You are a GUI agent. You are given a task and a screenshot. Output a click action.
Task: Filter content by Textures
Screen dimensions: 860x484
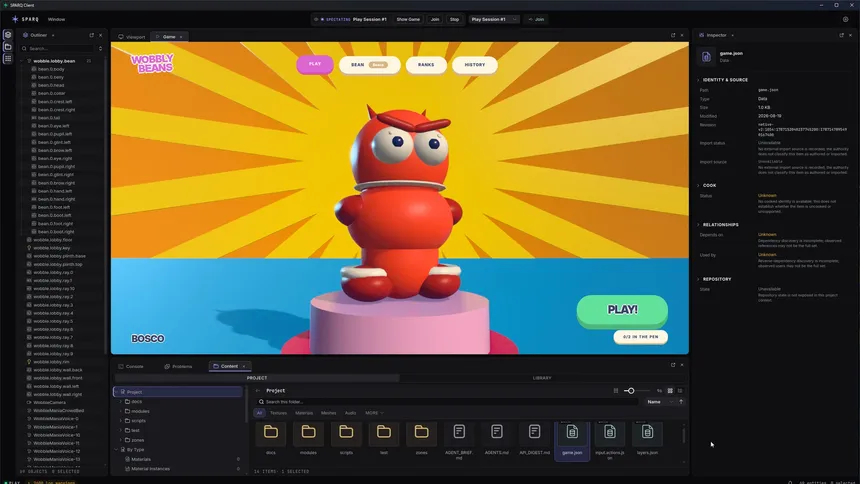278,413
